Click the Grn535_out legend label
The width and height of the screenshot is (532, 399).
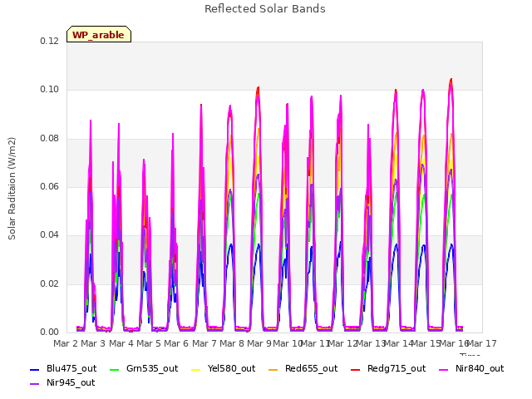click(152, 368)
